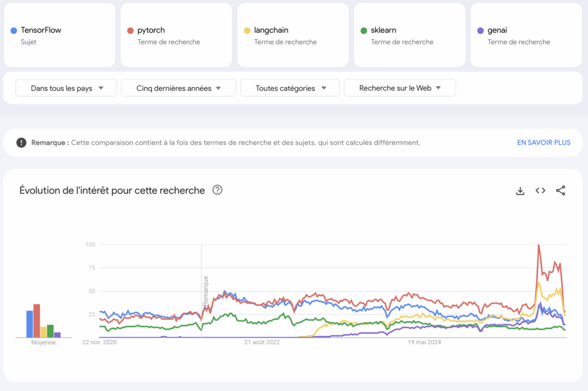This screenshot has height=391, width=588.
Task: Expand the 'Cinq dernières années' dropdown
Action: click(178, 88)
